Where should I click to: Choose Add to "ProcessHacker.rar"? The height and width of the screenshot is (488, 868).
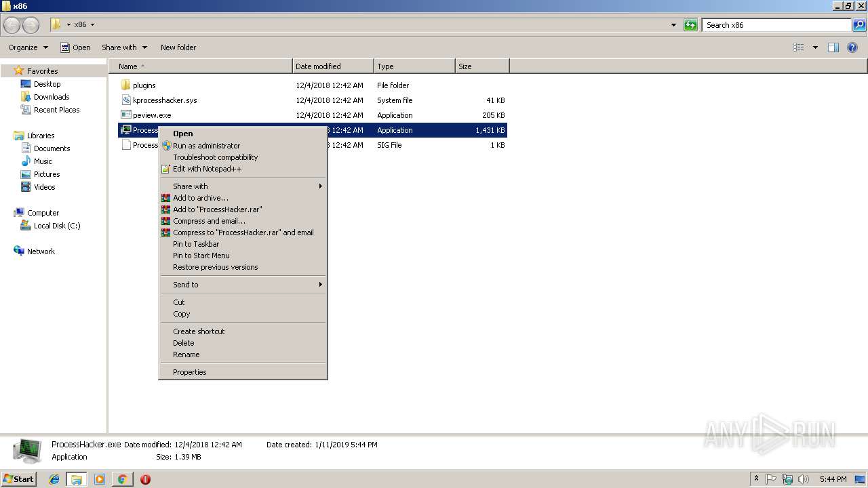243,209
